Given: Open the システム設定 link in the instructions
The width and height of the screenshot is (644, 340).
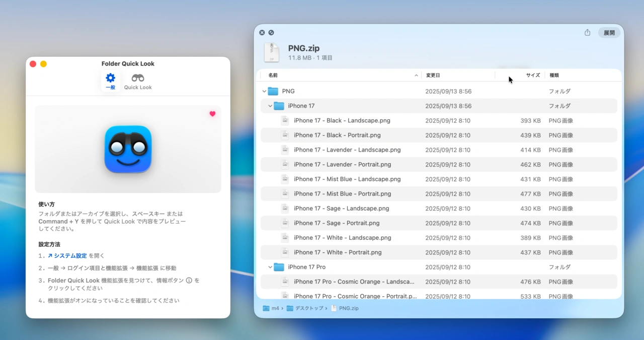Looking at the screenshot, I should point(70,255).
